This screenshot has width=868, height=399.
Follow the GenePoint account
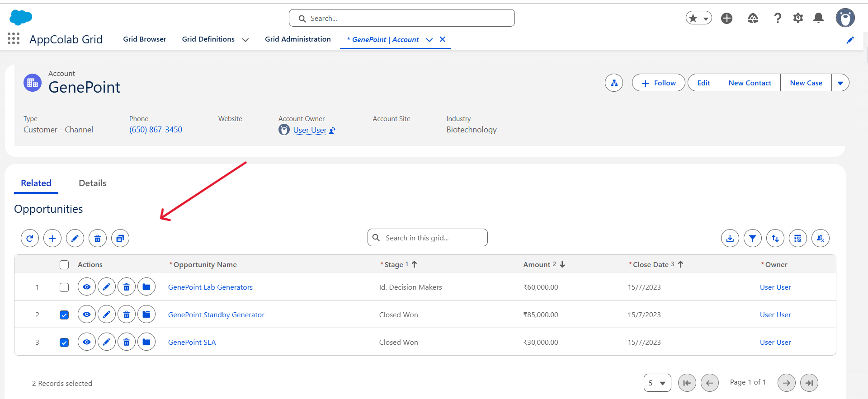click(x=659, y=83)
